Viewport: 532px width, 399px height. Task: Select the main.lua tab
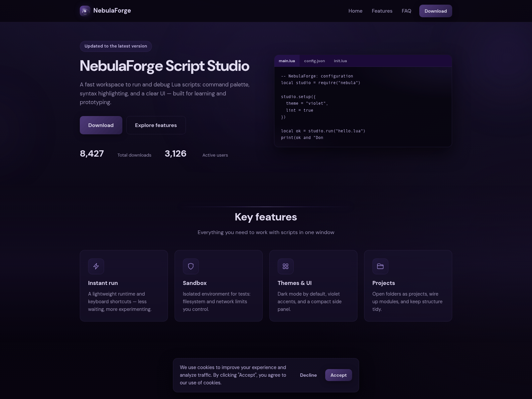(287, 61)
